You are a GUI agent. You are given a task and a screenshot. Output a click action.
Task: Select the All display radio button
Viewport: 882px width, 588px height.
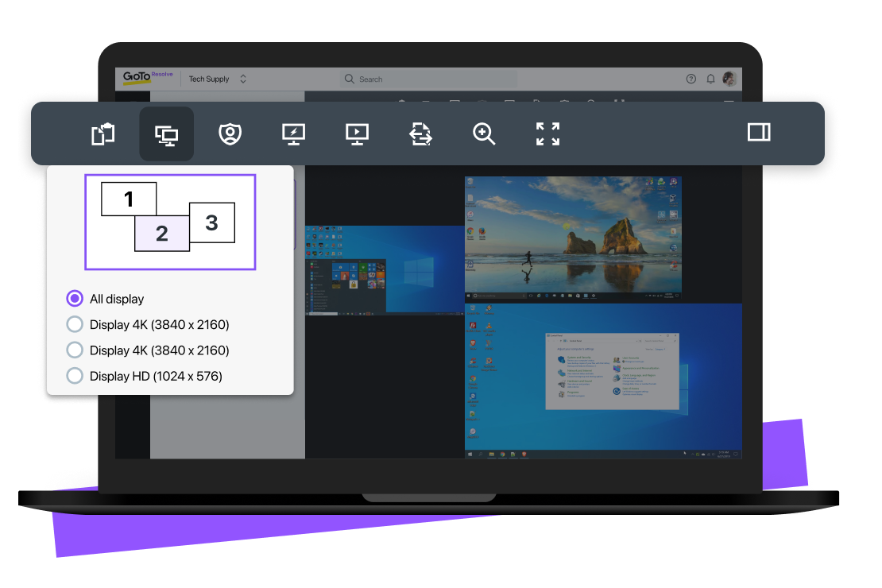click(75, 299)
